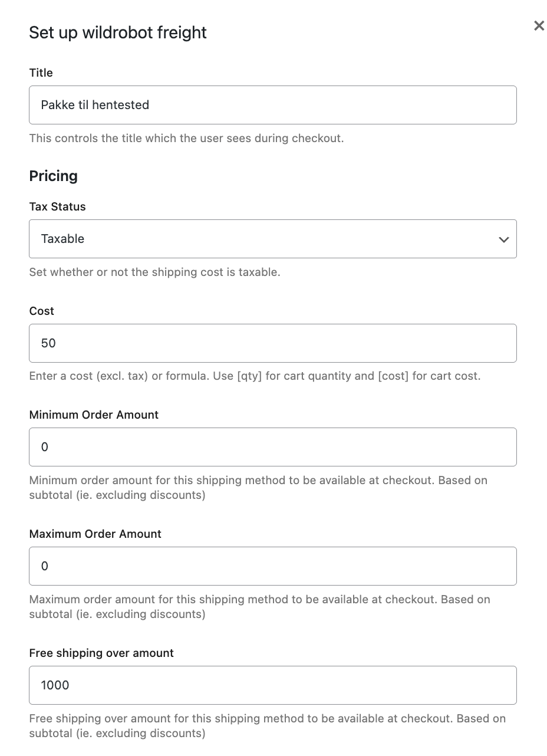Click the help text about checkout title
Image resolution: width=547 pixels, height=756 pixels.
pyautogui.click(x=186, y=139)
